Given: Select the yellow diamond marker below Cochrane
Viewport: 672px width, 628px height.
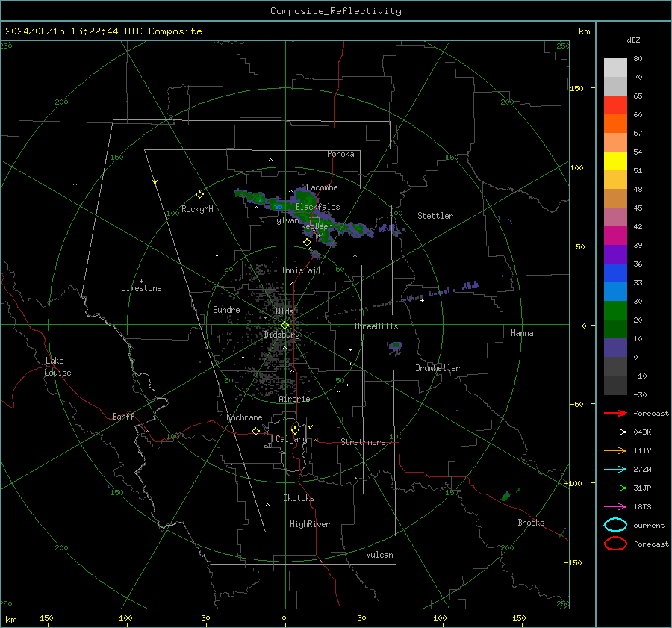Looking at the screenshot, I should [256, 431].
